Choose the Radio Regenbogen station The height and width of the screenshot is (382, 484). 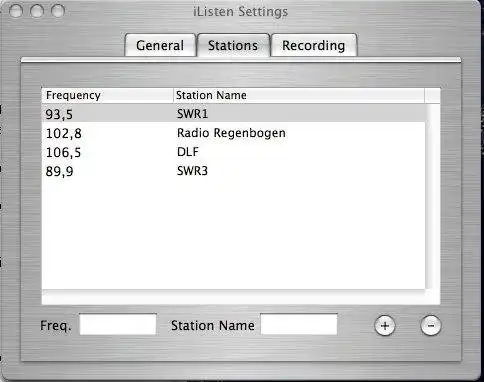pyautogui.click(x=231, y=133)
